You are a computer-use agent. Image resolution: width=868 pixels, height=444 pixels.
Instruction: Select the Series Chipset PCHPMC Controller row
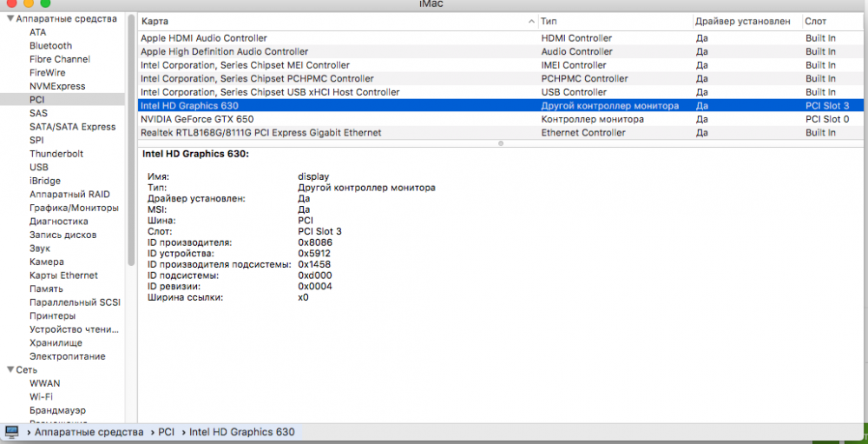coord(501,79)
